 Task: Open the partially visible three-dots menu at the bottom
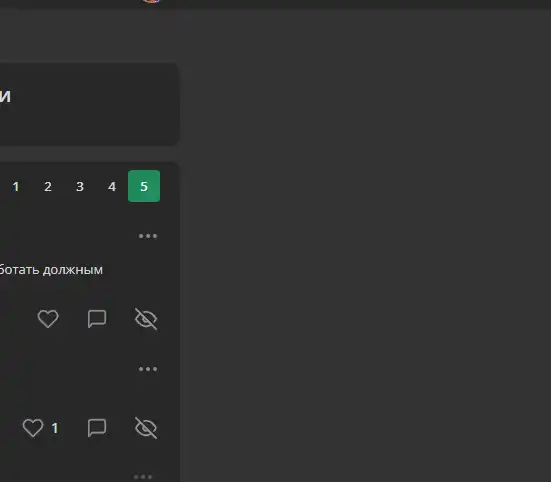pos(143,477)
